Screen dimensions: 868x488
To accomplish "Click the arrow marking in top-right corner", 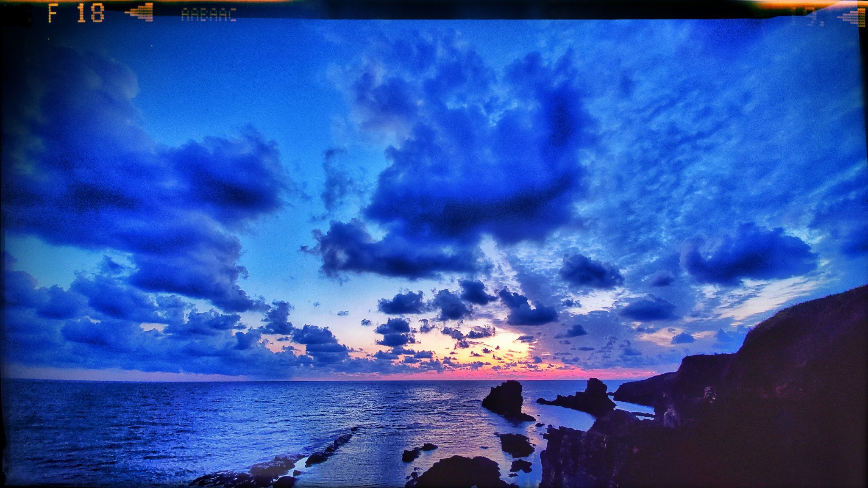I will click(x=854, y=18).
